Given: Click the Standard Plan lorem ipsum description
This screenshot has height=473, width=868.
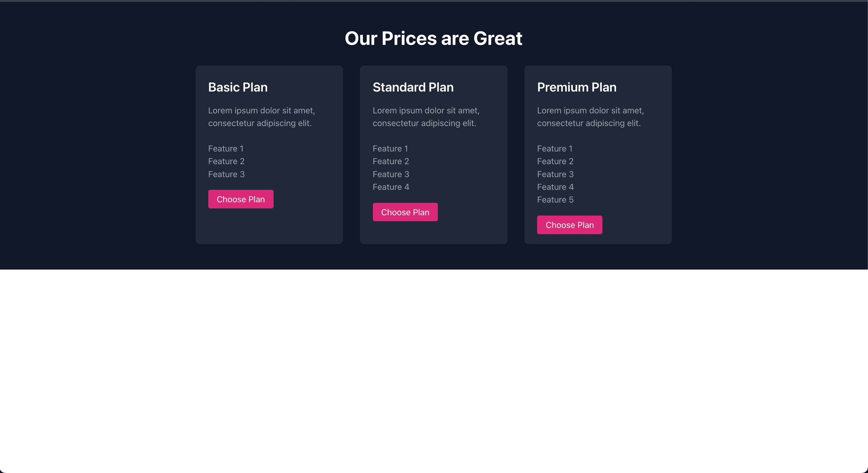Looking at the screenshot, I should (425, 117).
